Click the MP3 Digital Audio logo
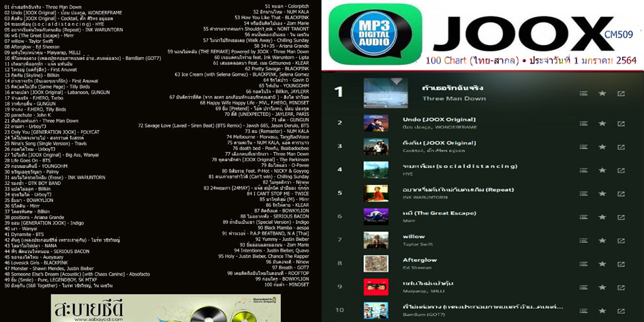644x322 pixels. pos(375,34)
